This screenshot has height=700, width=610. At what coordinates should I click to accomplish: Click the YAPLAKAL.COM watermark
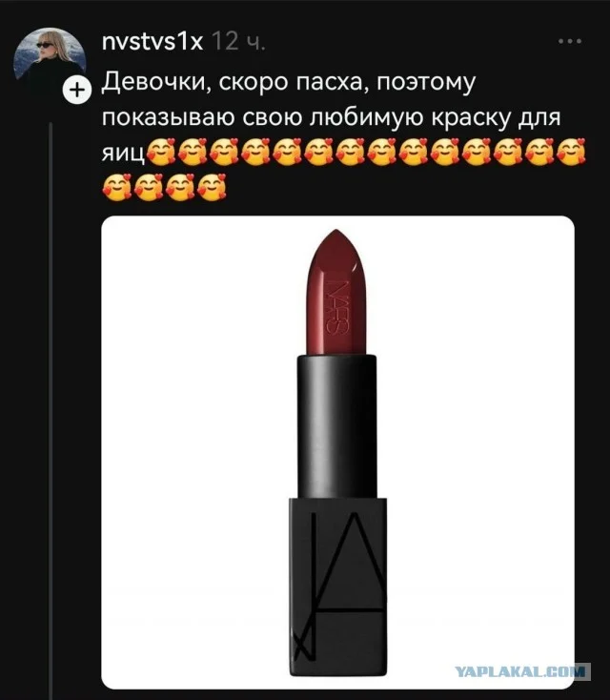[x=521, y=671]
